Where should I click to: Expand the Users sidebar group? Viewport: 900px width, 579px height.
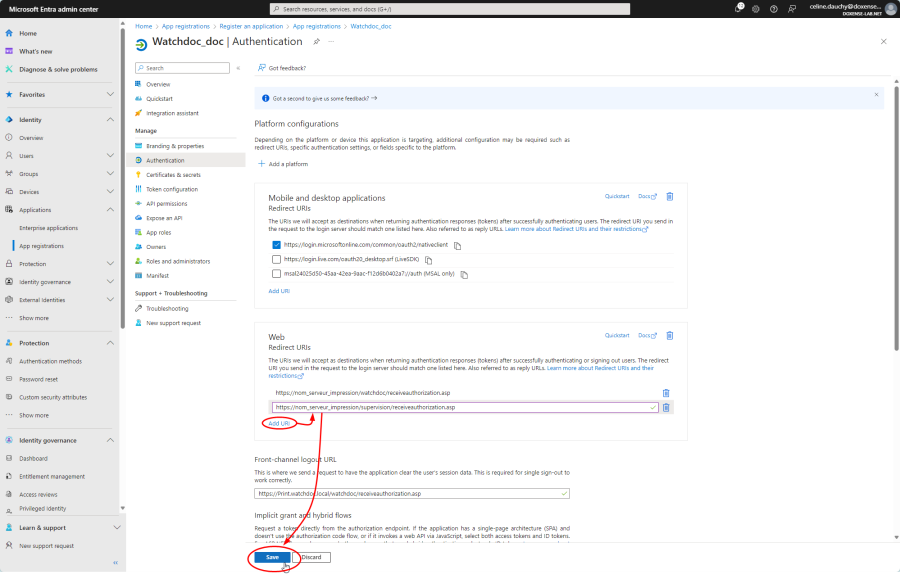110,156
